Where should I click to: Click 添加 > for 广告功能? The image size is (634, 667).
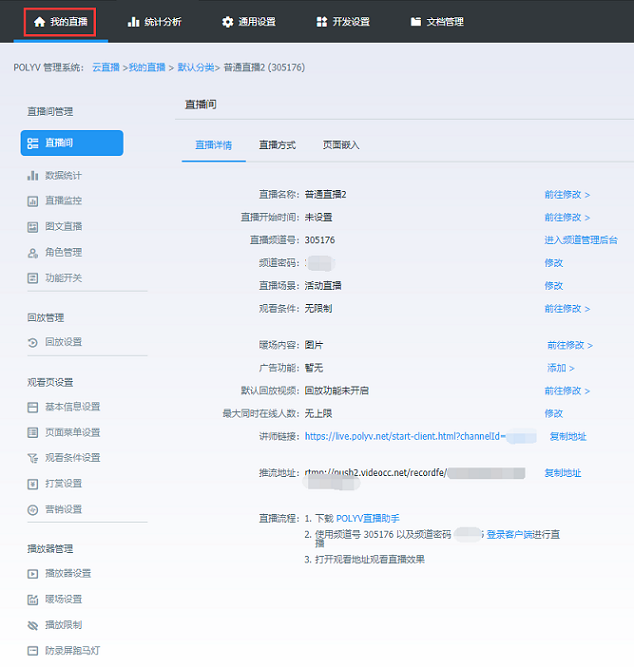pyautogui.click(x=562, y=368)
